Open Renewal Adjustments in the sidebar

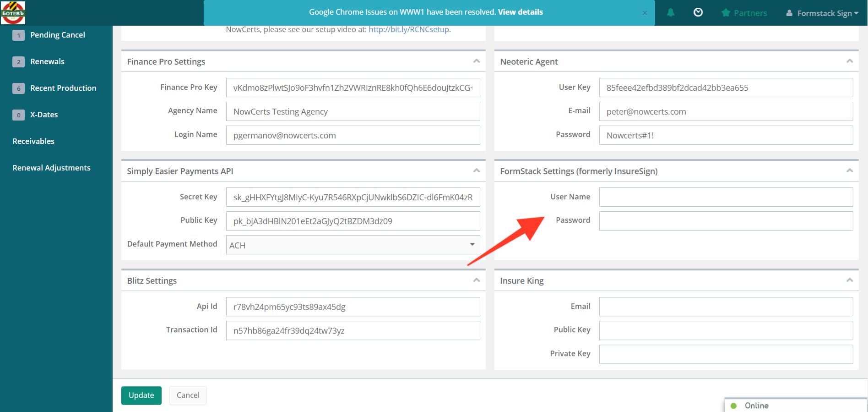(x=51, y=168)
